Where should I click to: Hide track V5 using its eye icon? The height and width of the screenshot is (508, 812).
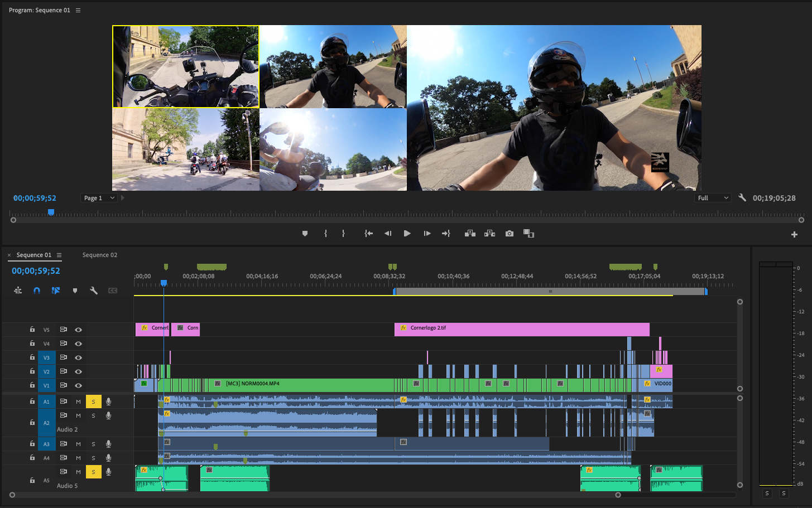point(78,330)
